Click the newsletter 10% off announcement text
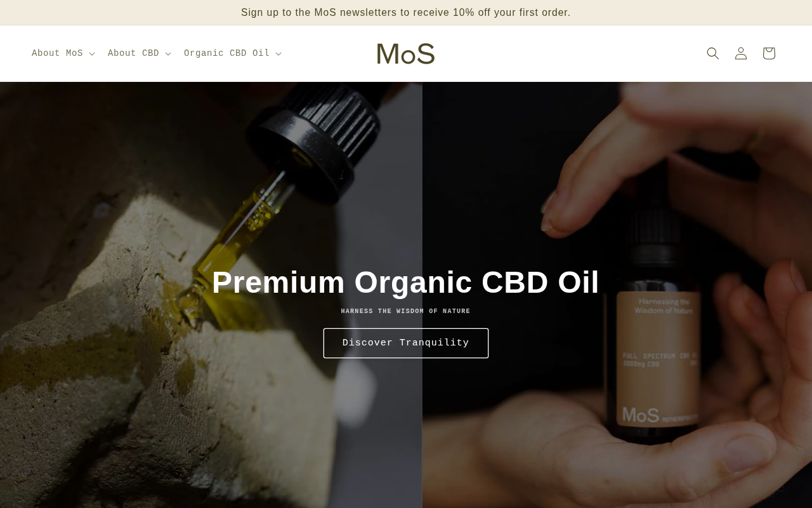Screen dimensions: 812x508 pos(406,13)
